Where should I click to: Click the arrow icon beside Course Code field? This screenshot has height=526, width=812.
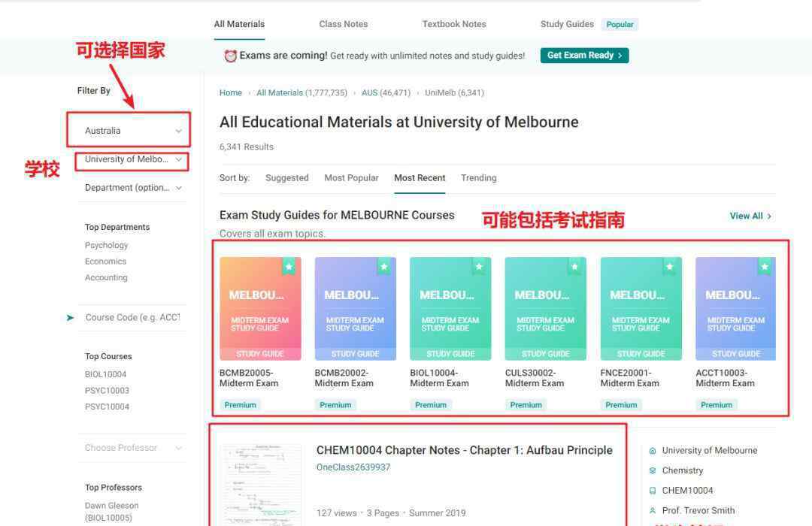point(71,317)
